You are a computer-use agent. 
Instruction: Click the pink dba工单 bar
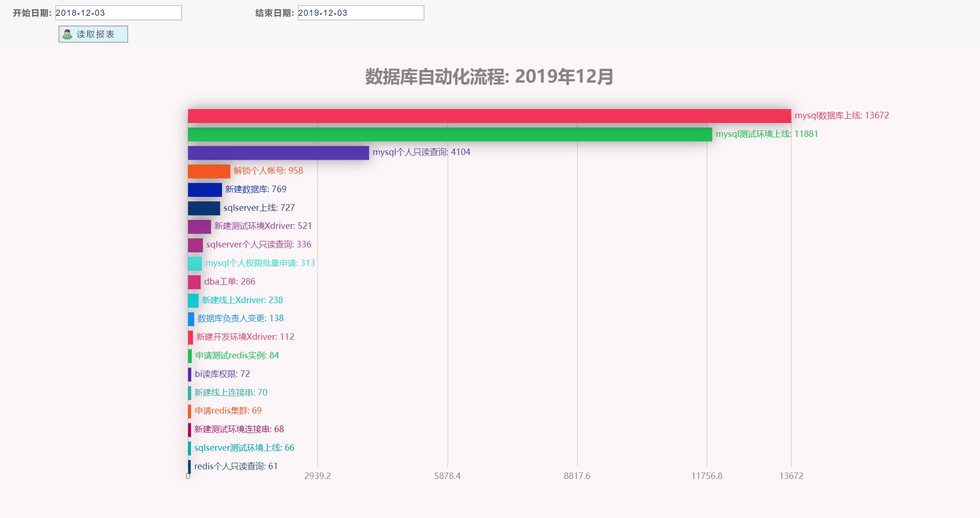tap(194, 282)
